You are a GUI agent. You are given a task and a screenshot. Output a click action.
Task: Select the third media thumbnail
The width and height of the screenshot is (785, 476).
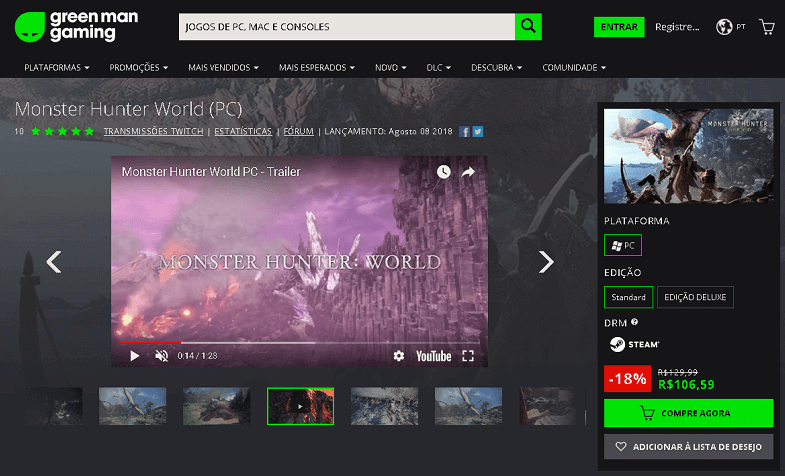click(216, 406)
